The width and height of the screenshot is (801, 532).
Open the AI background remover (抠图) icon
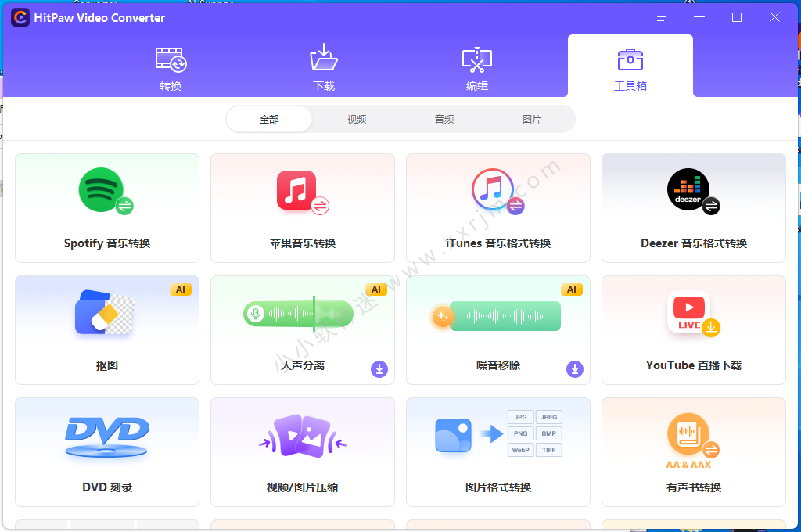[x=105, y=311]
